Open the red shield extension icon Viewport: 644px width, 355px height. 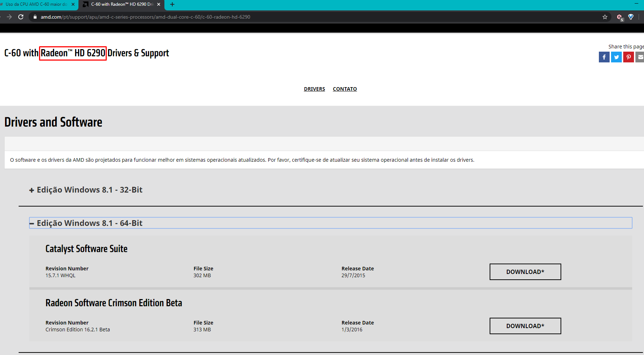pos(620,17)
